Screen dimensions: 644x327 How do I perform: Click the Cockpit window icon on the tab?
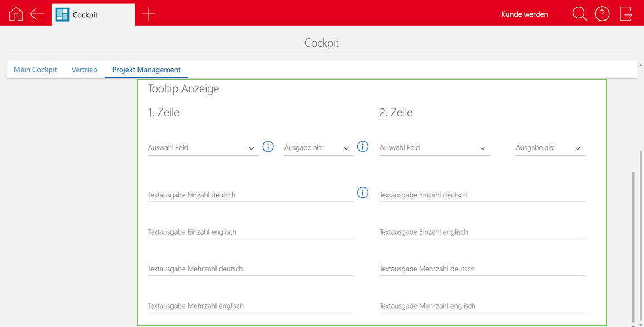62,13
